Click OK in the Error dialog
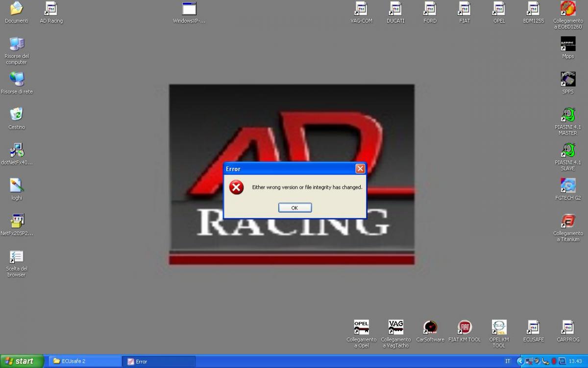The height and width of the screenshot is (368, 588). pyautogui.click(x=295, y=208)
